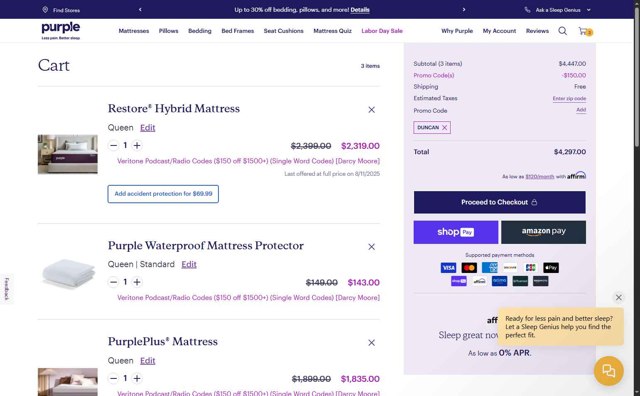This screenshot has width=640, height=396.
Task: Open the Feedback side tab
Action: coord(7,289)
